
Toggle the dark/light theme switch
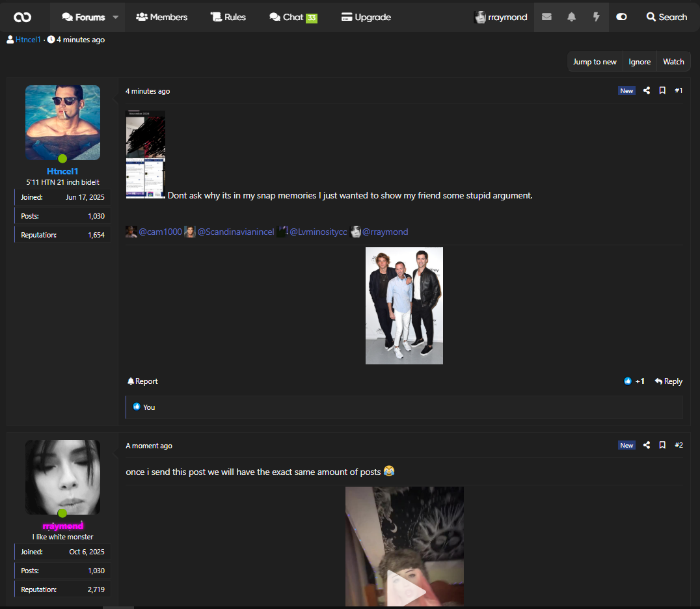(621, 17)
